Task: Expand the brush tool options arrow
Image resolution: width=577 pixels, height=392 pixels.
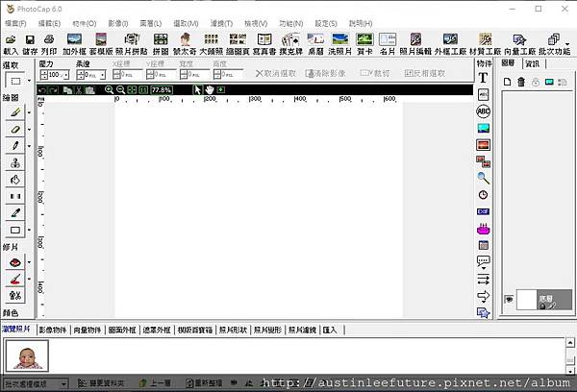Action: pyautogui.click(x=30, y=112)
